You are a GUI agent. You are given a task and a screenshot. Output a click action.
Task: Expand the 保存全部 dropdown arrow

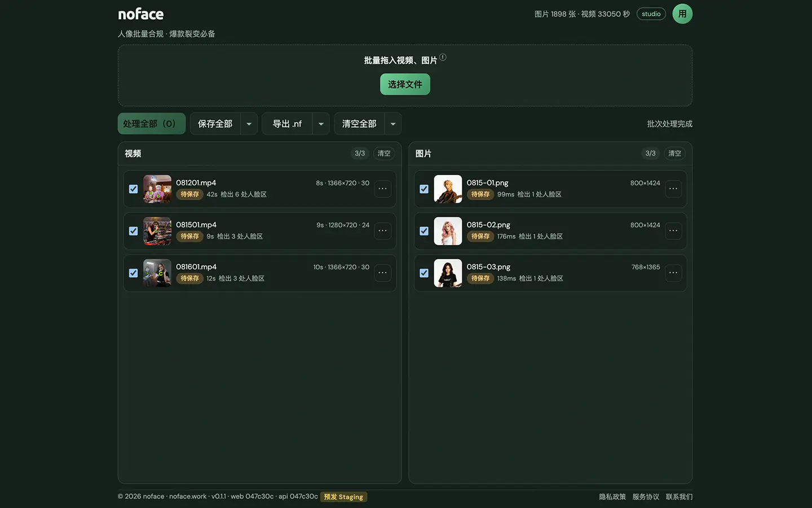pyautogui.click(x=249, y=124)
